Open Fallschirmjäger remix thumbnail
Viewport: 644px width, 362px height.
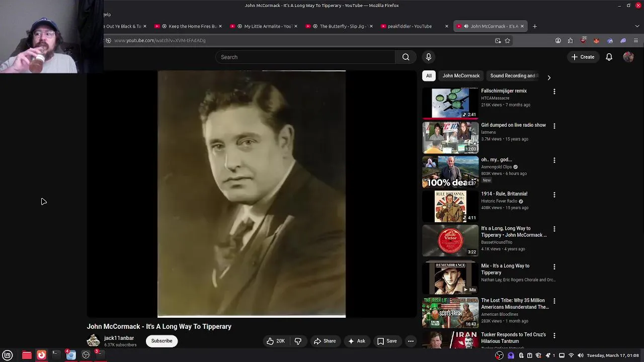[450, 103]
